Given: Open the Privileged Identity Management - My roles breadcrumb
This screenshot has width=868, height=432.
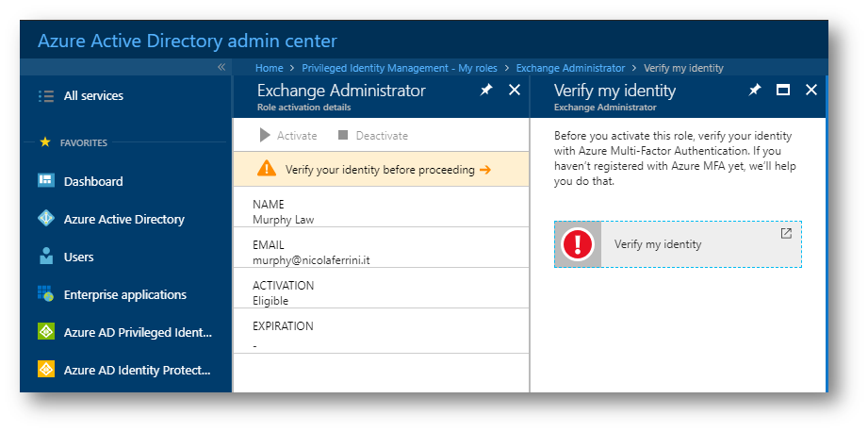Looking at the screenshot, I should (399, 68).
